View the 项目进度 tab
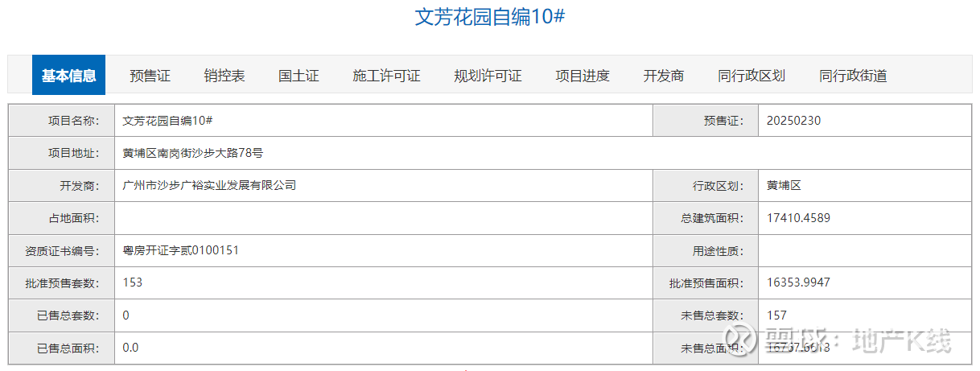 point(583,76)
